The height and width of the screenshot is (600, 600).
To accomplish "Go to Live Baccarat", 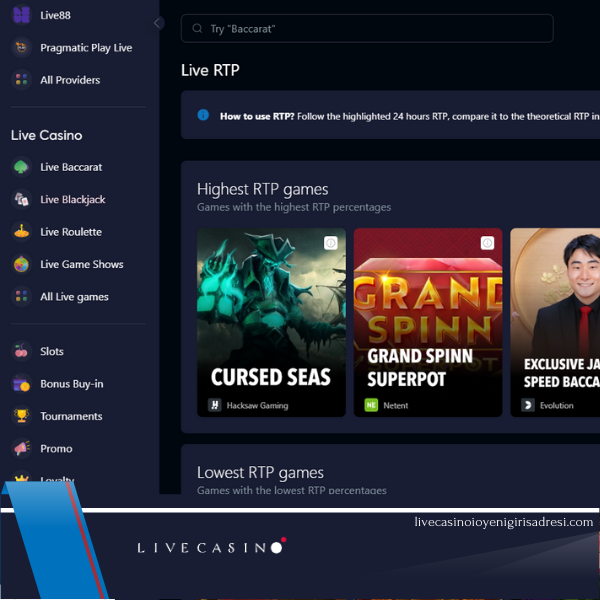I will [71, 167].
